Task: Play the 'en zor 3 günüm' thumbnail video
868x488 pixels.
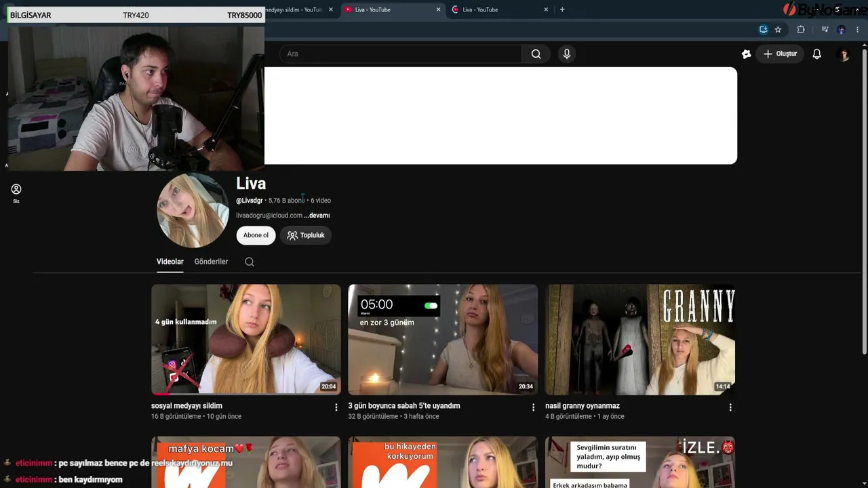Action: pyautogui.click(x=443, y=340)
